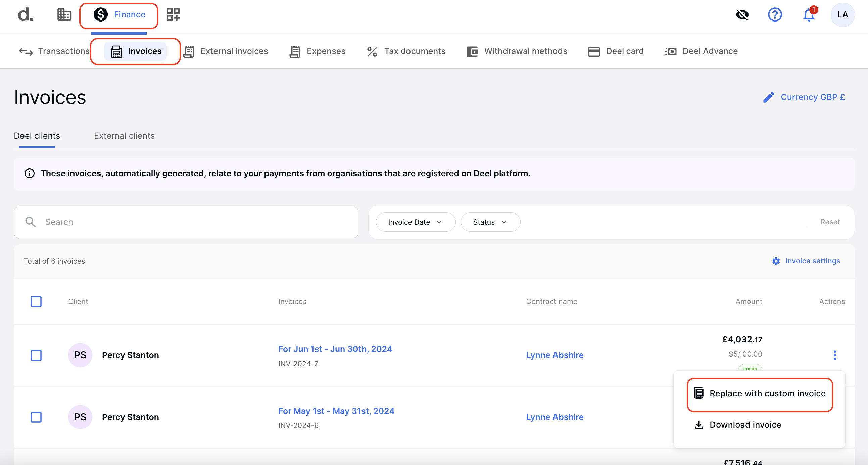The height and width of the screenshot is (465, 868).
Task: Click the Invoice settings gear icon
Action: coord(776,261)
